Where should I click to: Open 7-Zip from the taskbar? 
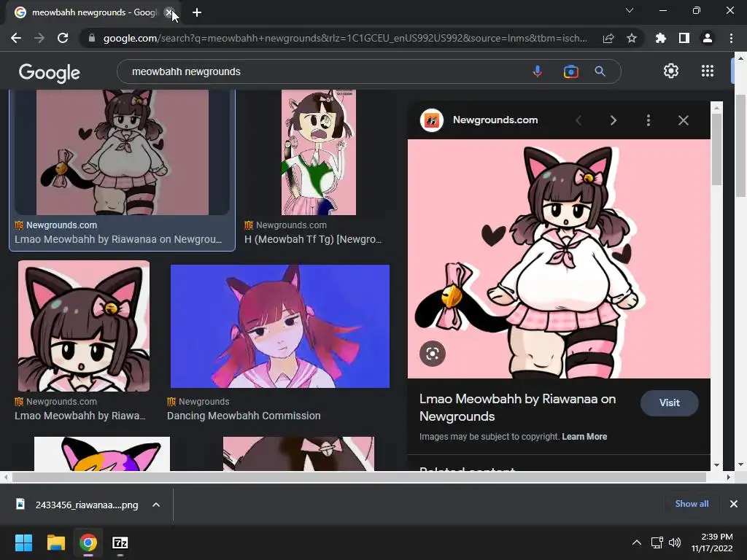[x=120, y=542]
